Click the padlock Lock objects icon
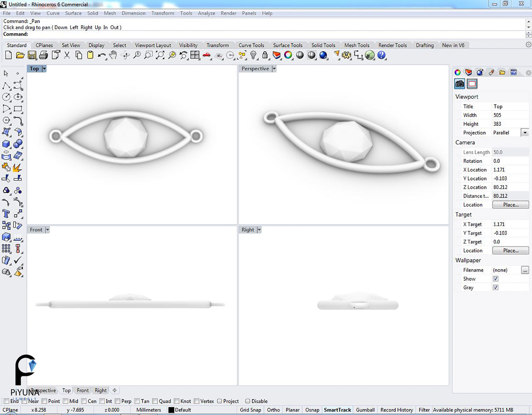 [x=265, y=55]
